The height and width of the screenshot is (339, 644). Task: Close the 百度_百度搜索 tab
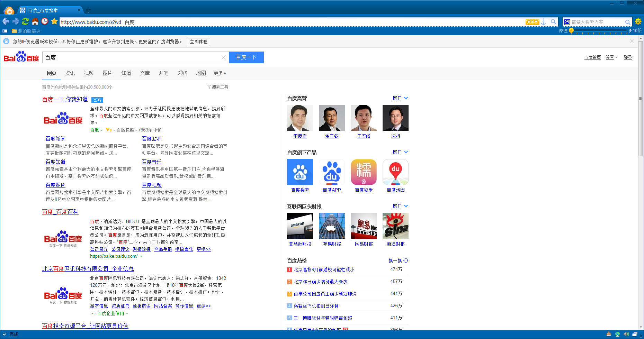click(x=79, y=10)
